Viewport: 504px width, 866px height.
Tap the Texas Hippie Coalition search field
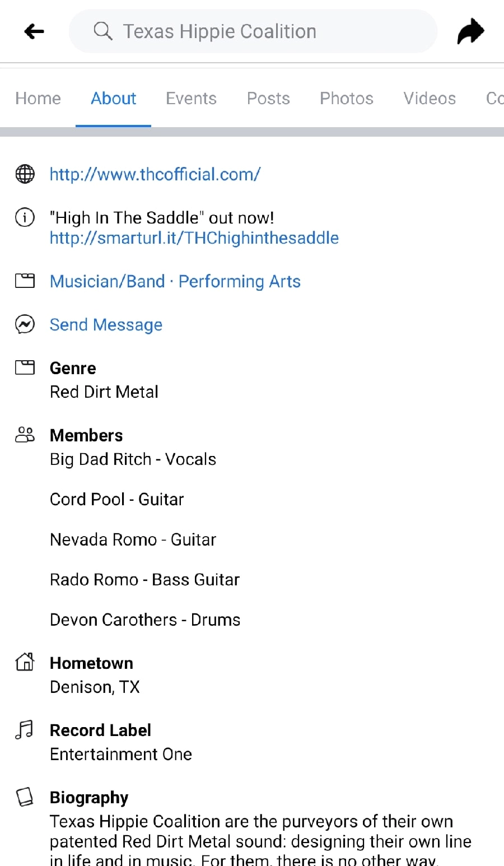253,31
